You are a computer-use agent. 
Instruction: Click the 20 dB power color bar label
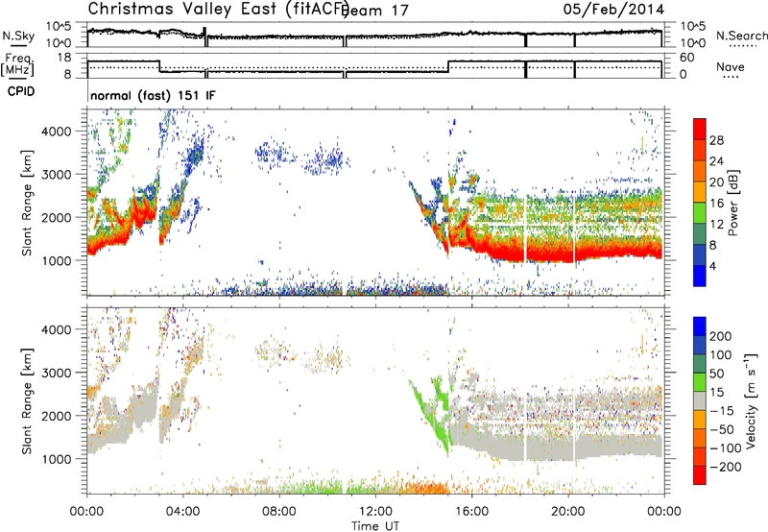pyautogui.click(x=716, y=182)
